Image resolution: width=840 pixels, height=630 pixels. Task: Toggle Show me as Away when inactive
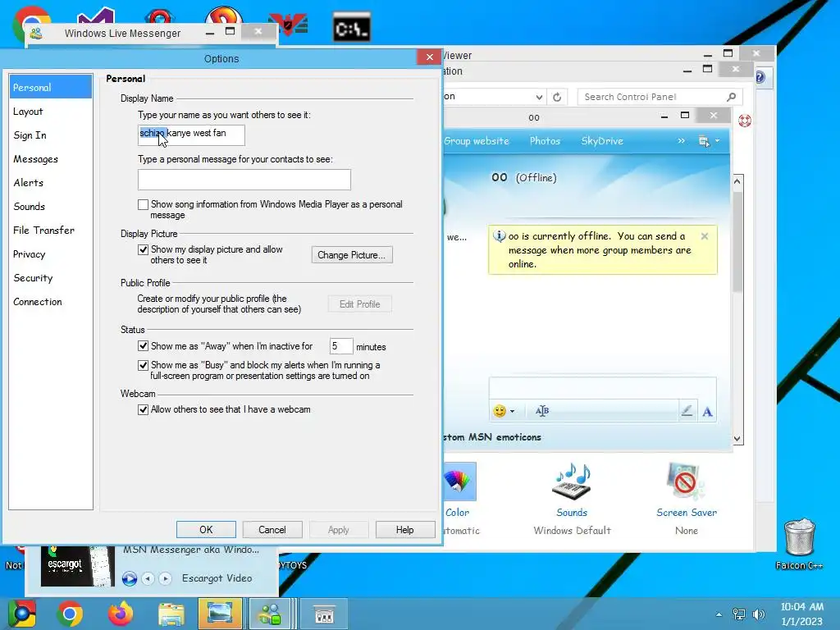(143, 346)
